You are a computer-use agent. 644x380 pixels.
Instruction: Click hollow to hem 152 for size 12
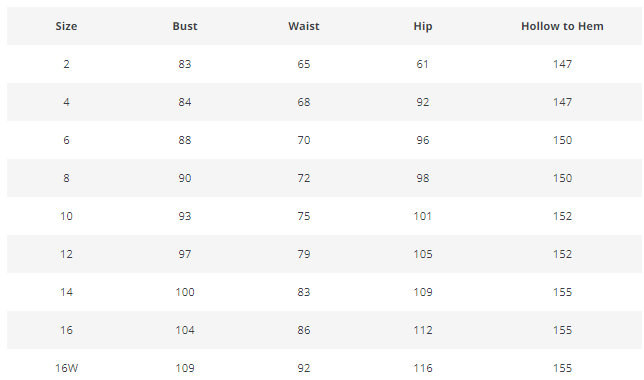562,254
